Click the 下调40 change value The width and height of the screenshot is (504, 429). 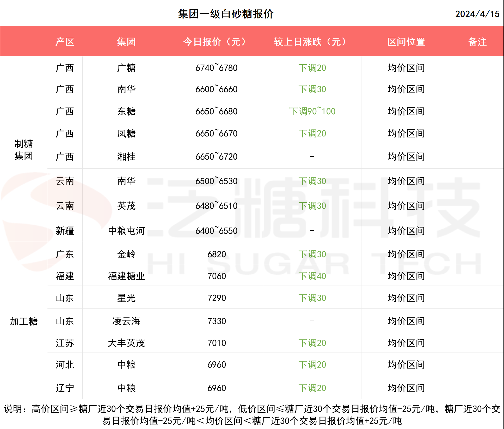point(312,276)
